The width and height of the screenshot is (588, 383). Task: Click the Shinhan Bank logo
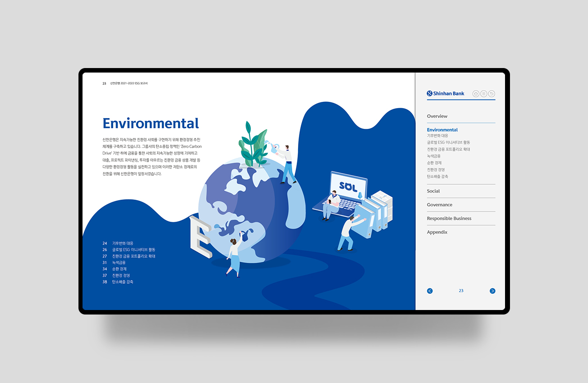[446, 94]
